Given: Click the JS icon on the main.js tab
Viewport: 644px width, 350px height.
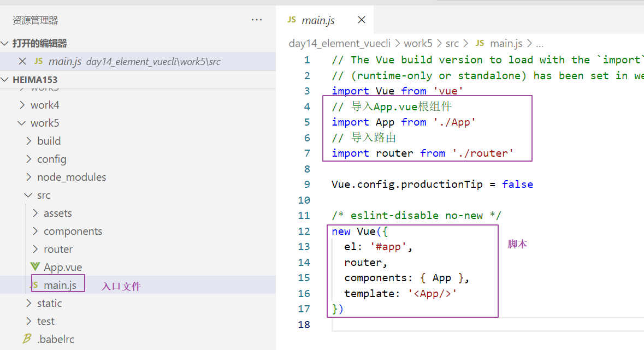Looking at the screenshot, I should [292, 20].
